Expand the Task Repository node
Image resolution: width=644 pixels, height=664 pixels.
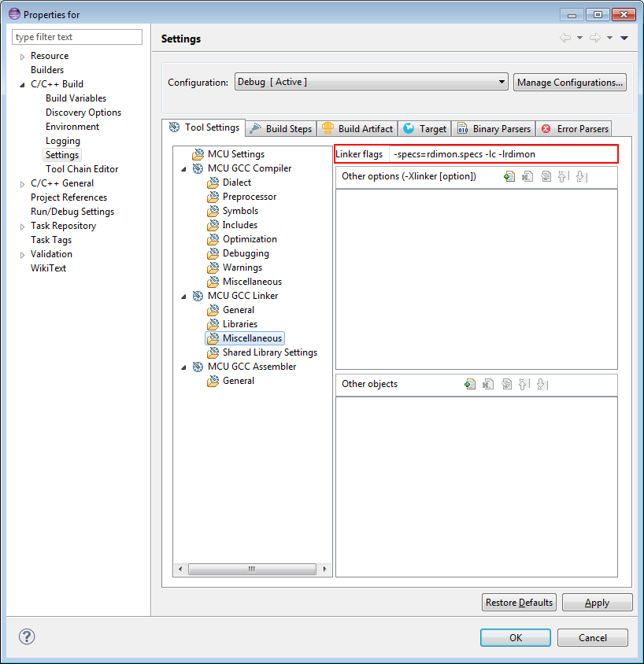pos(23,227)
